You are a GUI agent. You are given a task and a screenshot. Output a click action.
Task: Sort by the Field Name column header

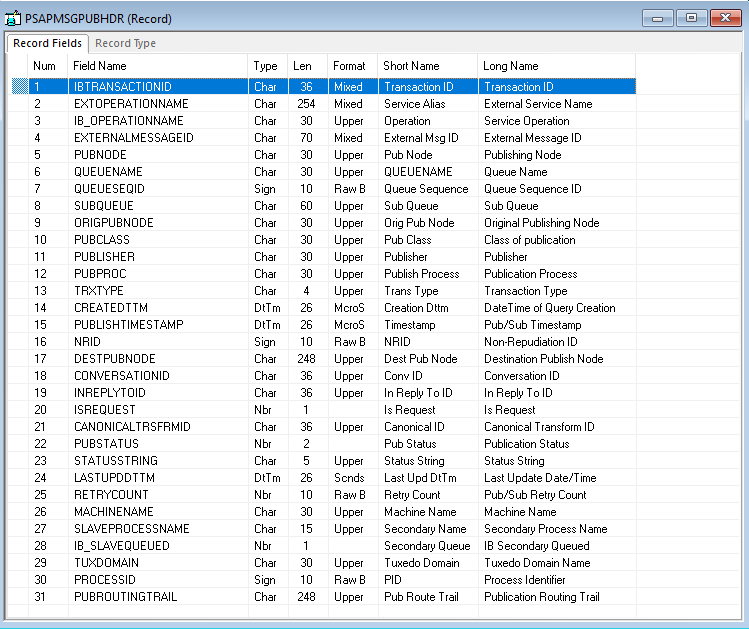click(x=158, y=66)
